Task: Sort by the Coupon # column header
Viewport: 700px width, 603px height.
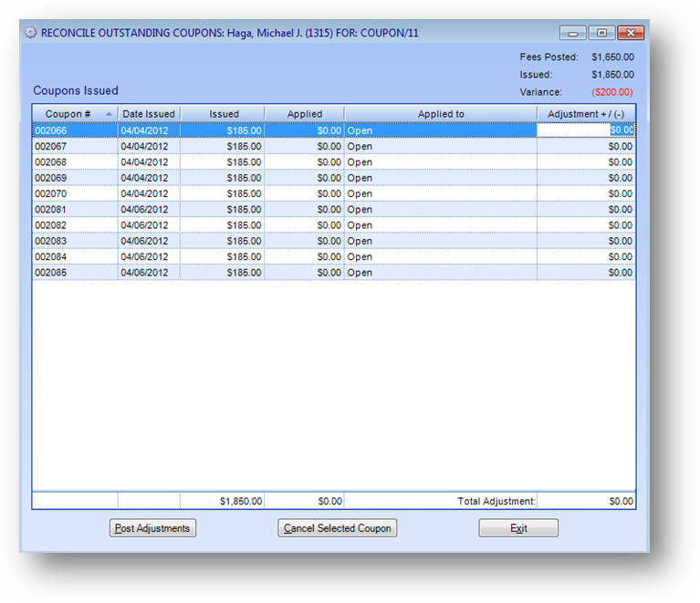Action: [x=75, y=114]
